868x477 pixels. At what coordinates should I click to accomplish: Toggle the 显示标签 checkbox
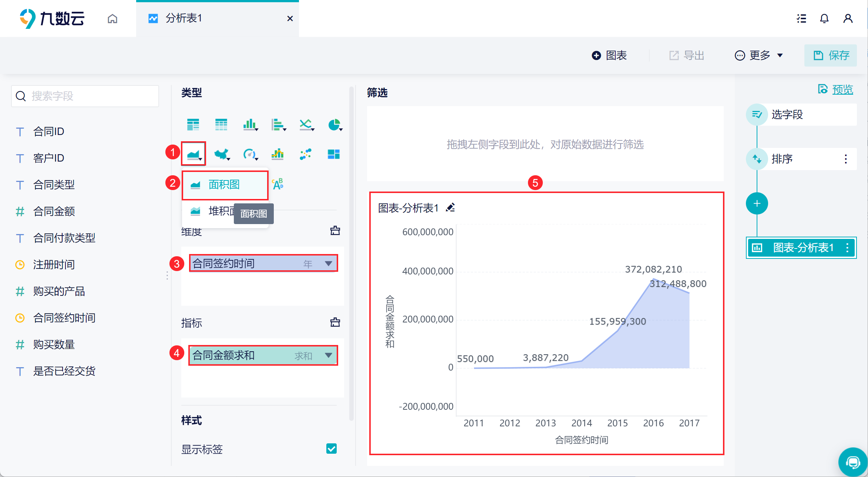[x=331, y=449]
